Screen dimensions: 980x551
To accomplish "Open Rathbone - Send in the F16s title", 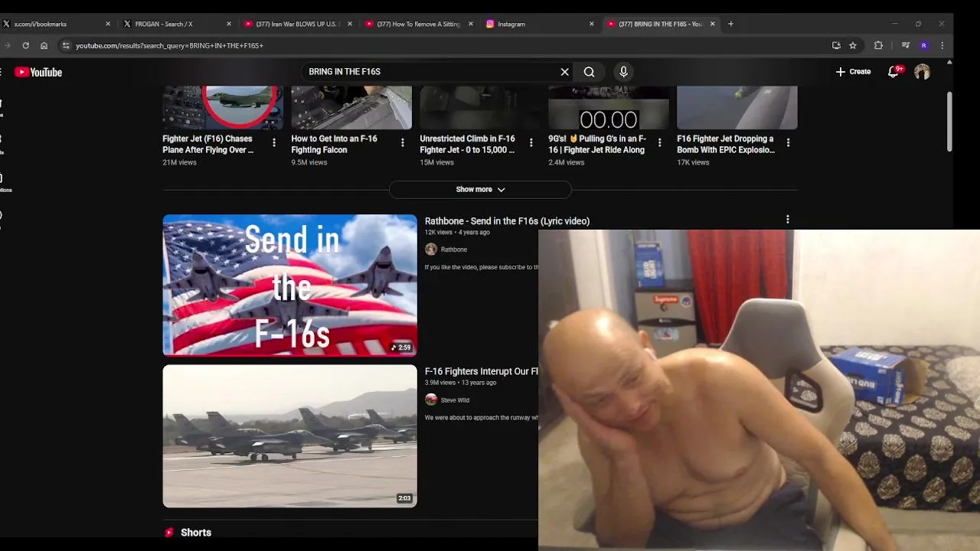I will pyautogui.click(x=507, y=221).
